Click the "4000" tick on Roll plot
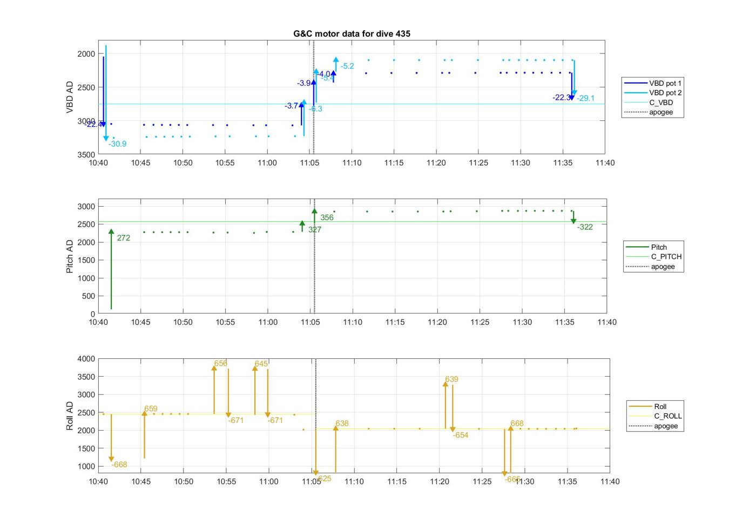 [x=86, y=359]
